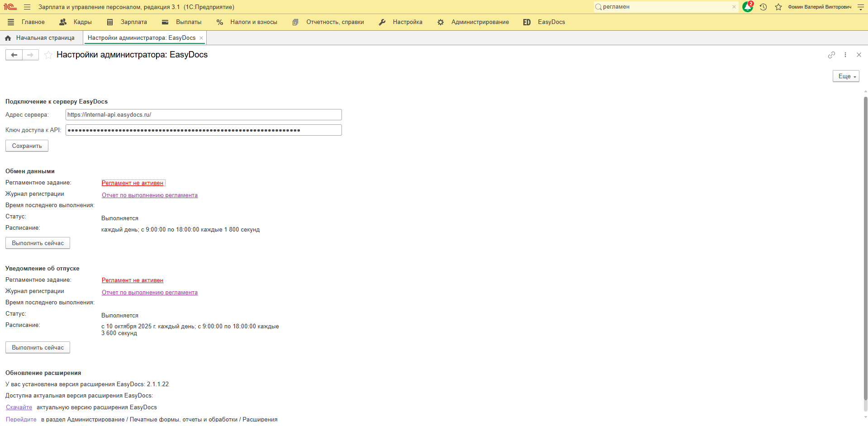Open favorites star in title bar
868x426 pixels.
778,7
